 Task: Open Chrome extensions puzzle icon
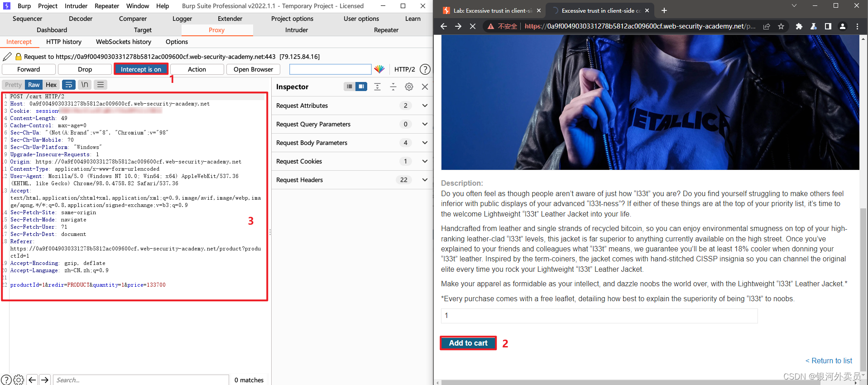pos(799,26)
